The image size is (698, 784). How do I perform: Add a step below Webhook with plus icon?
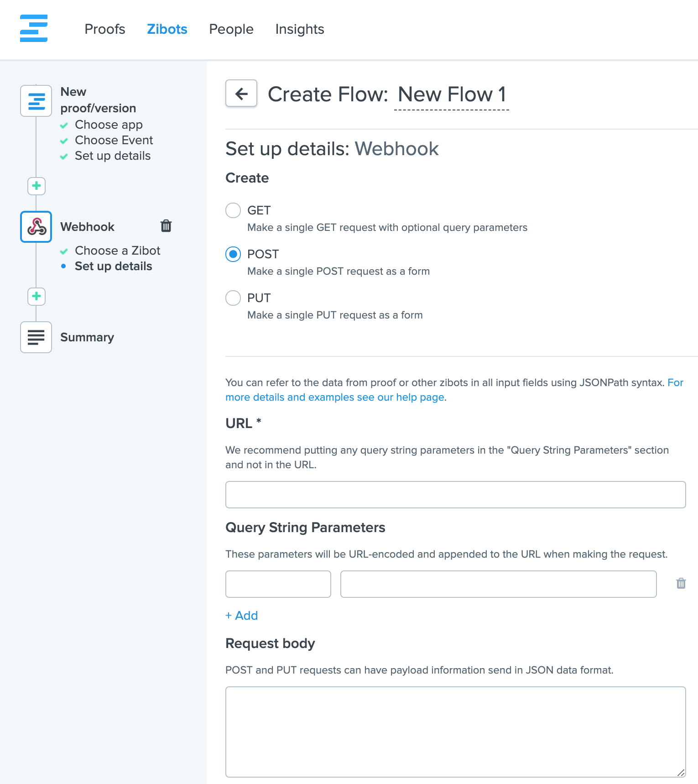coord(36,296)
